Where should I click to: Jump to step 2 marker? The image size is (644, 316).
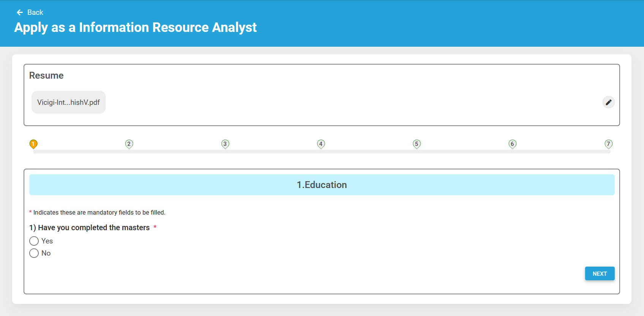(129, 144)
